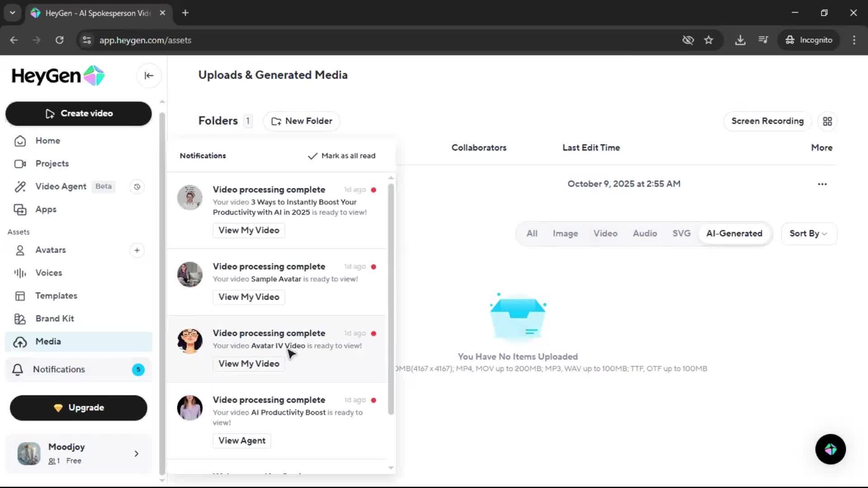Click the AI Productivity Boost notification avatar
868x488 pixels.
point(189,408)
